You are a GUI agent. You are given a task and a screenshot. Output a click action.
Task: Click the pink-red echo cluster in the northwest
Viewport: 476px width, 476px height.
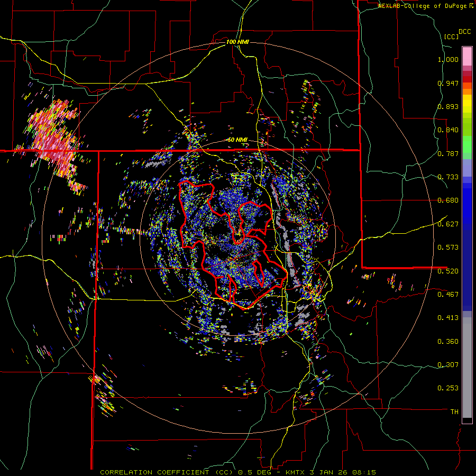coord(54,138)
